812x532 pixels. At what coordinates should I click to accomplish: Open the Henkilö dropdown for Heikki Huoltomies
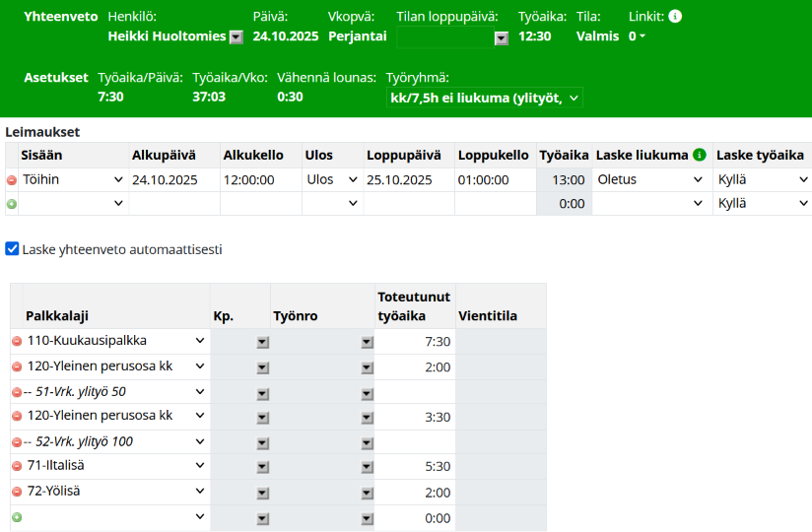tap(237, 37)
